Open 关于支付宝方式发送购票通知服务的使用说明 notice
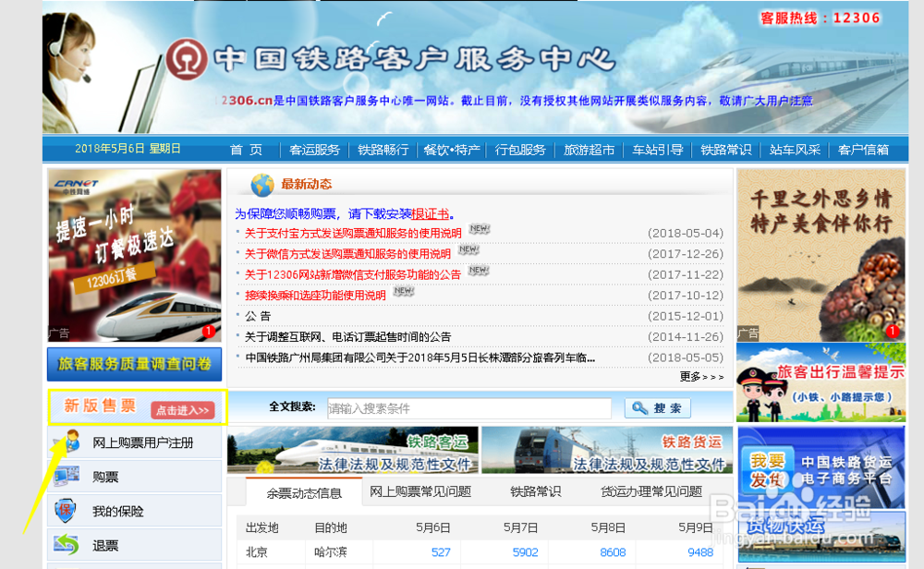This screenshot has height=569, width=924. (353, 234)
